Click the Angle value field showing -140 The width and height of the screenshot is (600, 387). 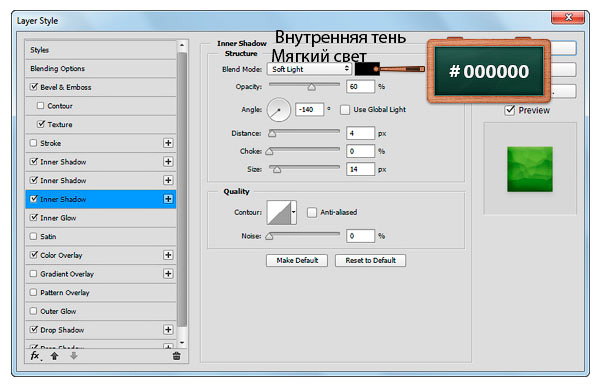point(309,109)
